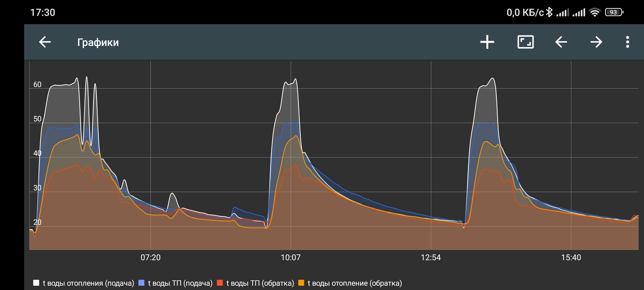Toggle the white 't воды отопления (подача)' series
This screenshot has height=290, width=644.
(x=84, y=283)
